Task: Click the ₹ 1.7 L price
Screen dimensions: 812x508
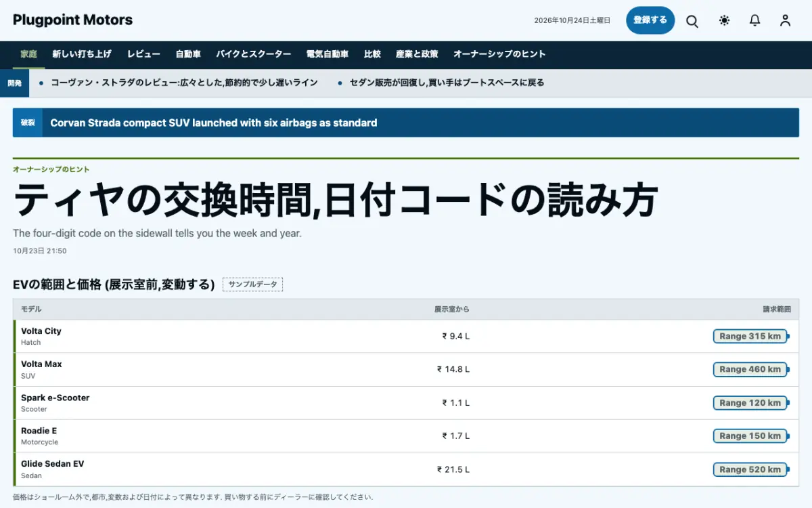Action: [x=456, y=436]
